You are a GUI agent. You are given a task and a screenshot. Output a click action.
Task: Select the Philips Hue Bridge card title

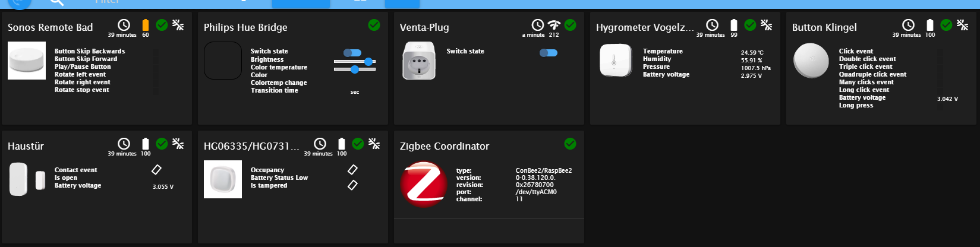(245, 27)
